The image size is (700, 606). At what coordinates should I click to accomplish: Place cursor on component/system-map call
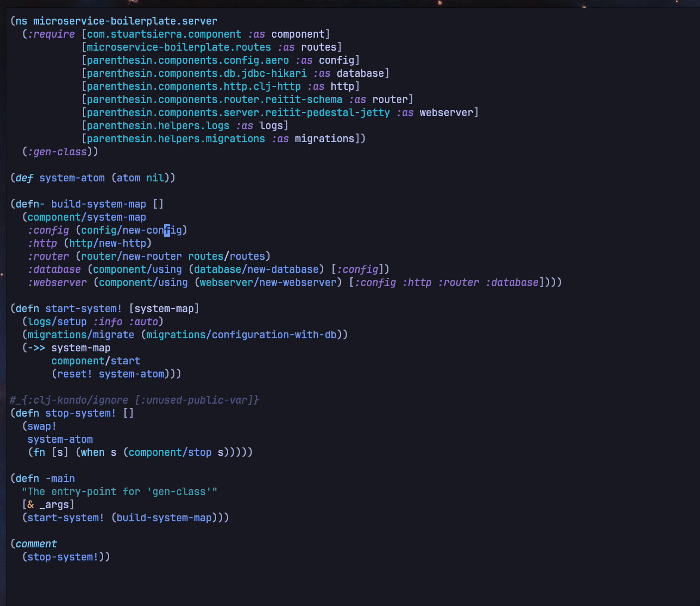[x=86, y=217]
